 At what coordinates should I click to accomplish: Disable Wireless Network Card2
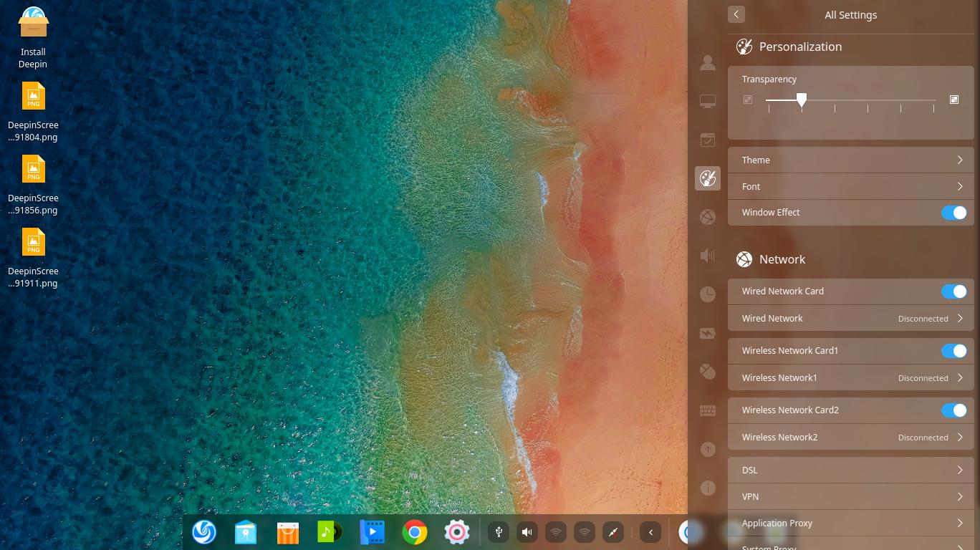click(953, 410)
